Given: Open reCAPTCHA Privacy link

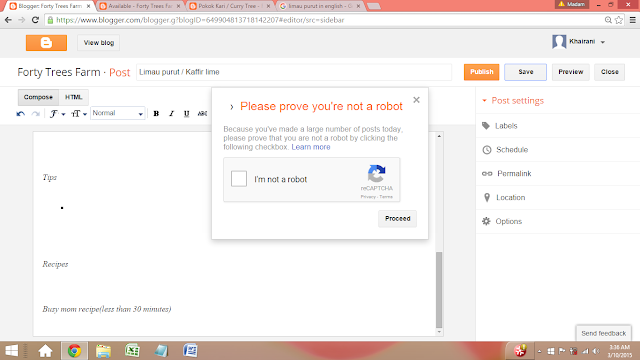Looking at the screenshot, I should tap(368, 197).
